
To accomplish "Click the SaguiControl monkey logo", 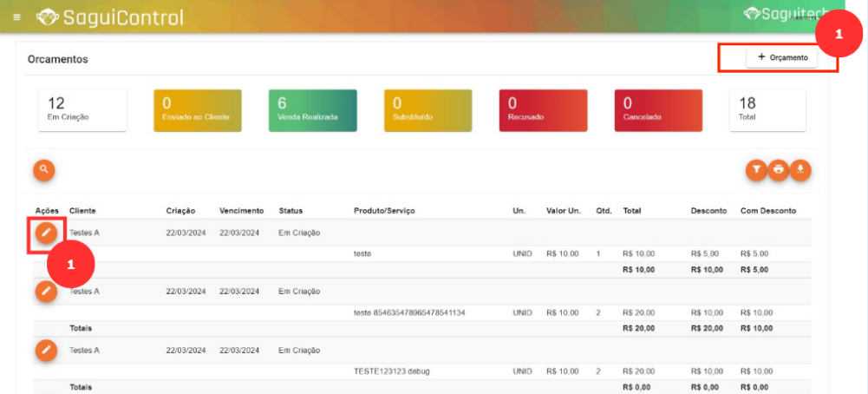I will 47,17.
